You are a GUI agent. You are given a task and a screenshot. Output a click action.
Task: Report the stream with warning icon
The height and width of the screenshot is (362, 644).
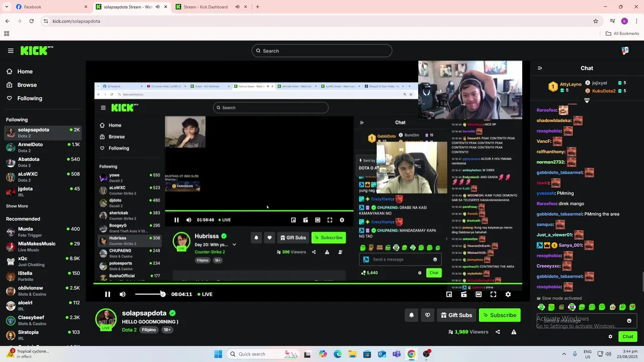click(x=514, y=332)
